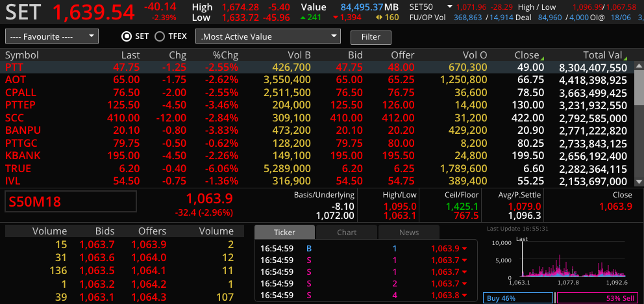Click the red down-arrow decliners count 1,394
The image size is (644, 304).
347,18
